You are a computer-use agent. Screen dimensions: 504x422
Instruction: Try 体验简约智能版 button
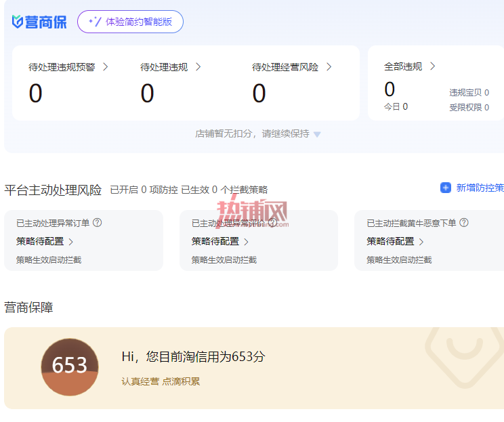coord(130,22)
